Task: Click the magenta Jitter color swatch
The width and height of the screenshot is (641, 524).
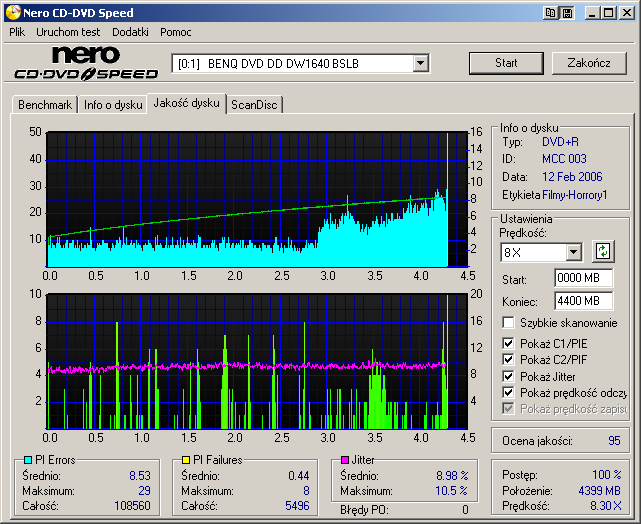Action: pos(345,460)
